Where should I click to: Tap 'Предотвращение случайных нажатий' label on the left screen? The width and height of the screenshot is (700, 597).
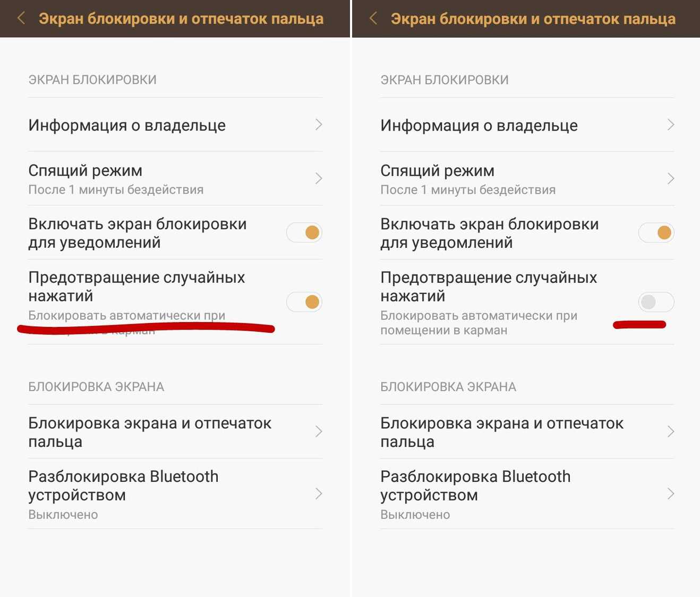click(136, 287)
